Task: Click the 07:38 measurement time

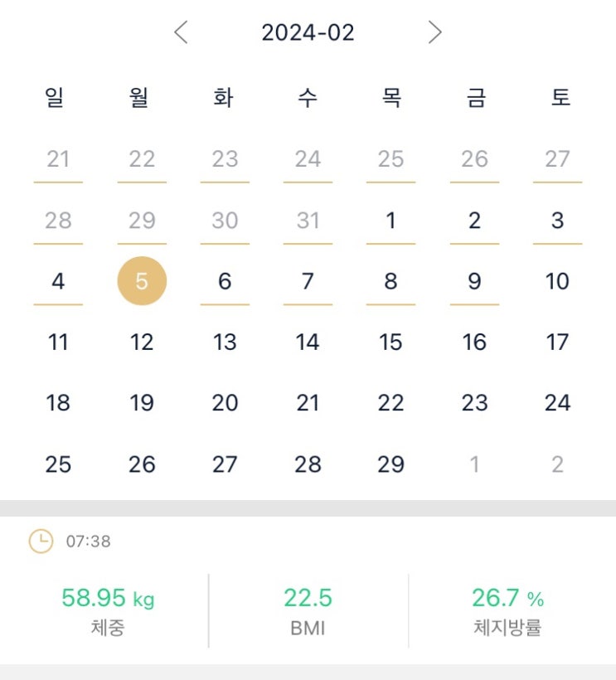Action: coord(88,542)
